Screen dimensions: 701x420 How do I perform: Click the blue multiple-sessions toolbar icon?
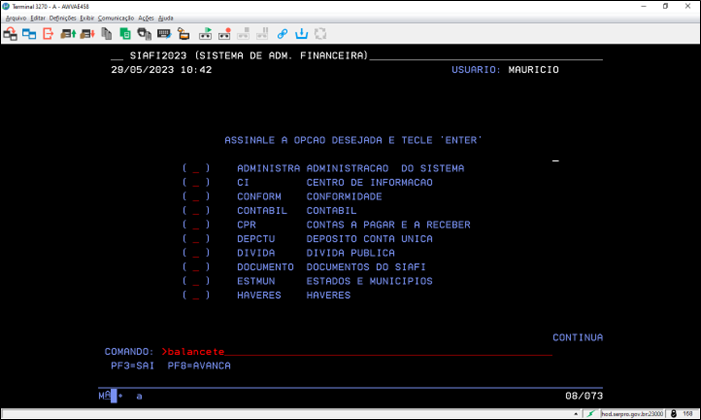[29, 34]
